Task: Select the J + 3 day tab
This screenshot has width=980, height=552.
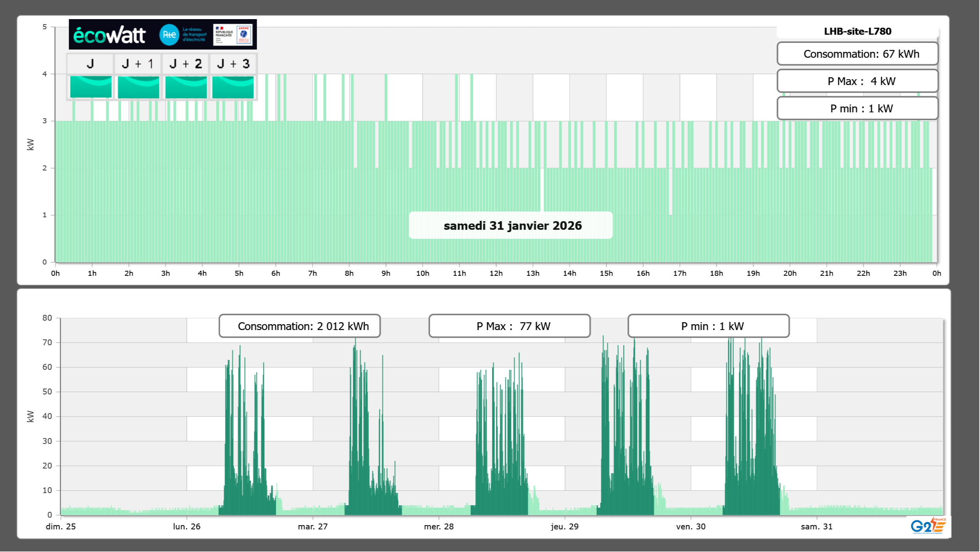Action: (233, 64)
